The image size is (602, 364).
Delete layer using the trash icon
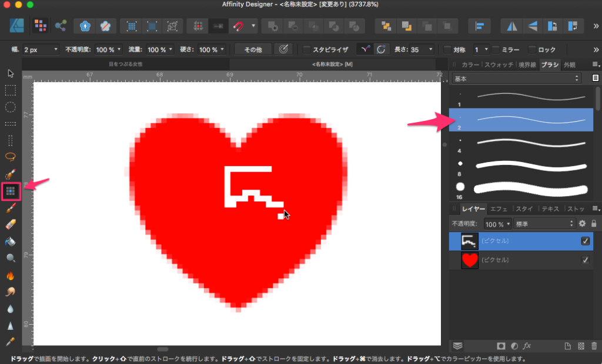pyautogui.click(x=594, y=346)
